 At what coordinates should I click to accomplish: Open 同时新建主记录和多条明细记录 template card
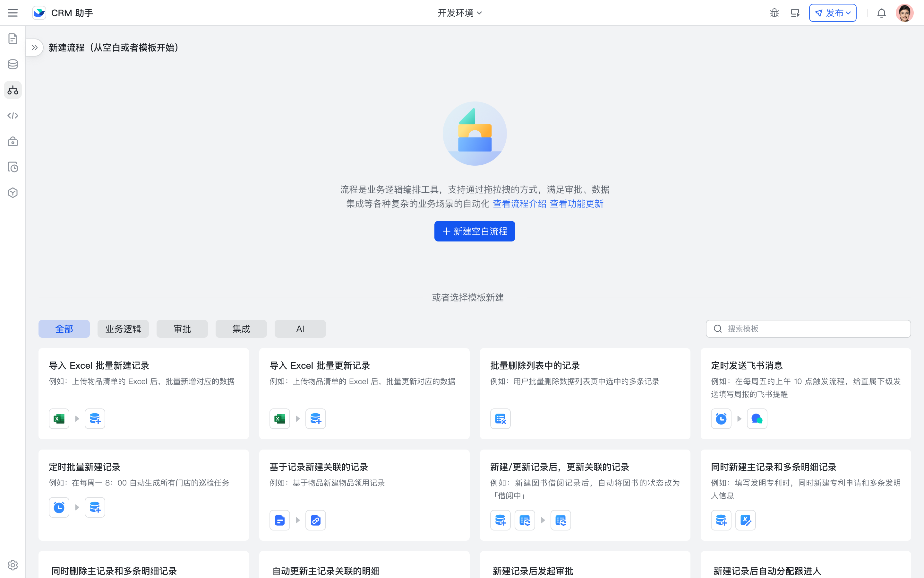[x=806, y=495]
